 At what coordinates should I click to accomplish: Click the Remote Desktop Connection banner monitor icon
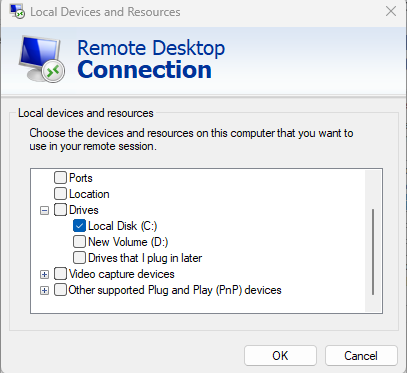tap(42, 59)
